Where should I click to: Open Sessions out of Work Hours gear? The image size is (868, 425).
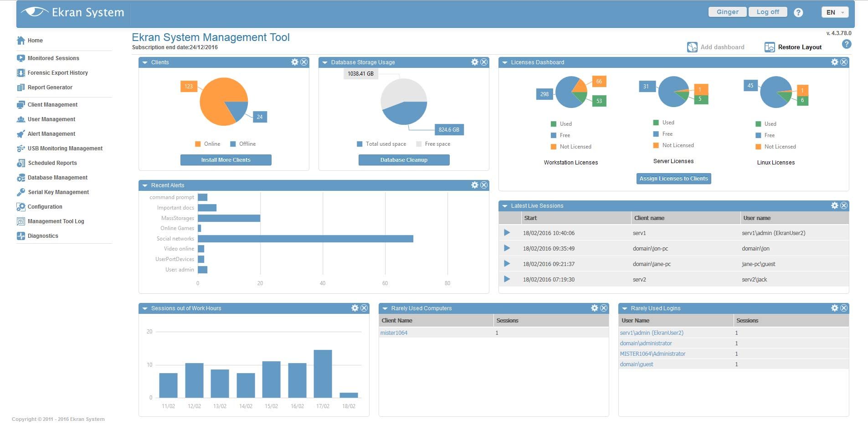(355, 308)
